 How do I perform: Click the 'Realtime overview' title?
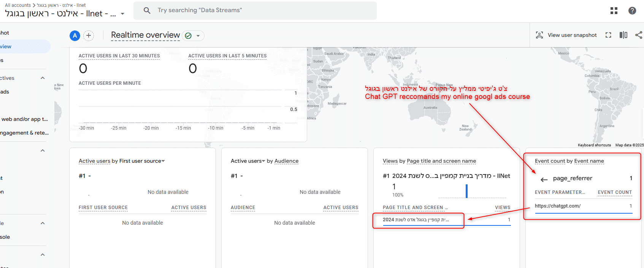pos(145,35)
